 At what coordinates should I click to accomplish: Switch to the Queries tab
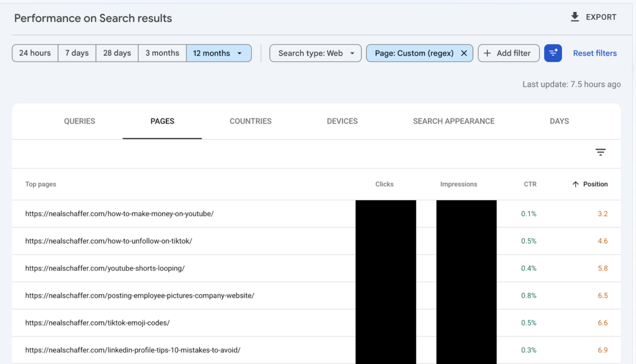coord(79,121)
